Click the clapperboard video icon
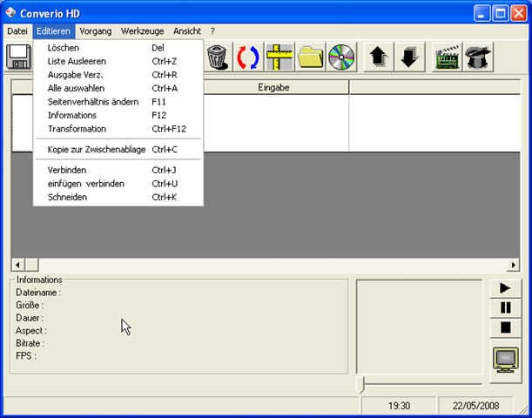Screen dimensions: 532x418 pyautogui.click(x=447, y=57)
